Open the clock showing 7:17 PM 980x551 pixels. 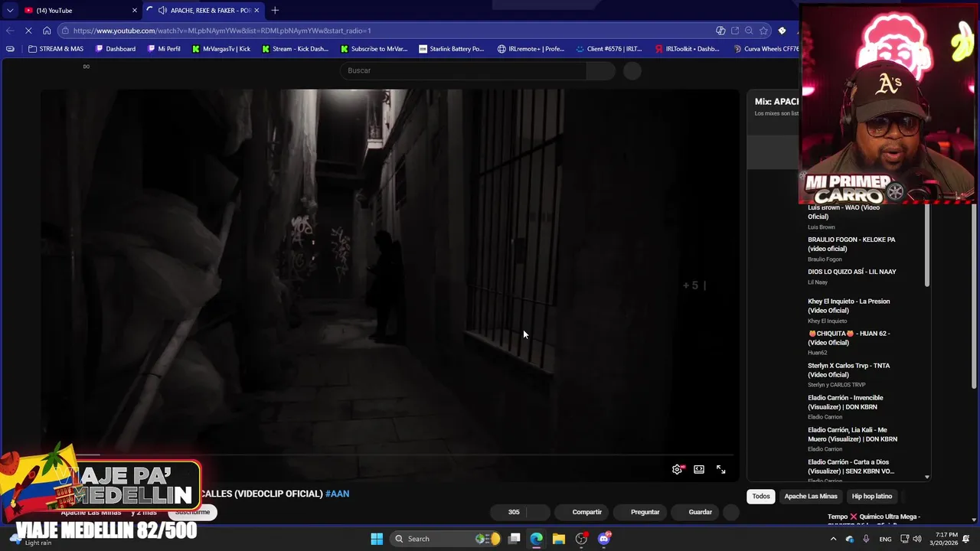[x=945, y=539]
